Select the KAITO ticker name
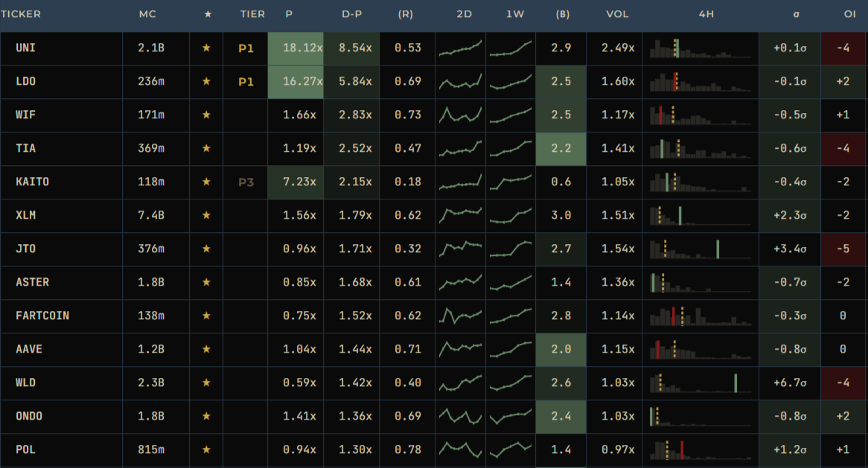 tap(33, 182)
